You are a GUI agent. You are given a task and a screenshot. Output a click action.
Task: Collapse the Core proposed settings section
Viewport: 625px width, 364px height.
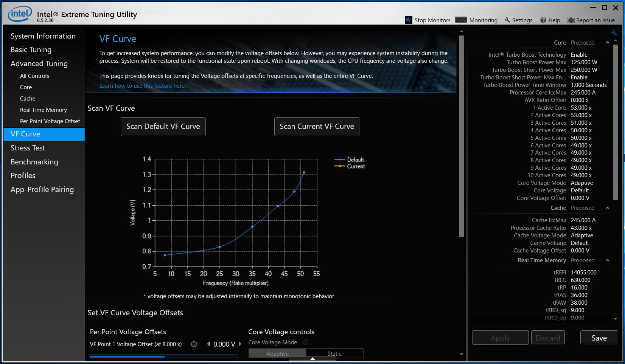(x=608, y=43)
